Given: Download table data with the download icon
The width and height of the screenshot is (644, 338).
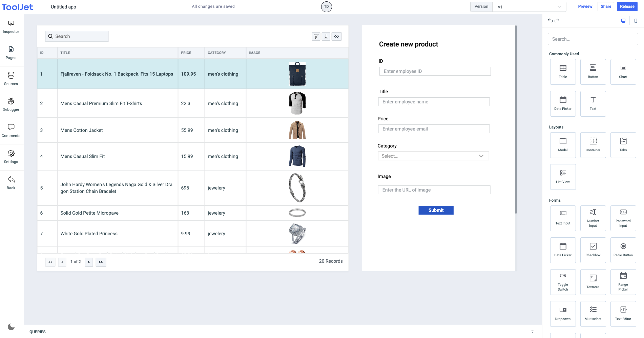Looking at the screenshot, I should click(326, 36).
